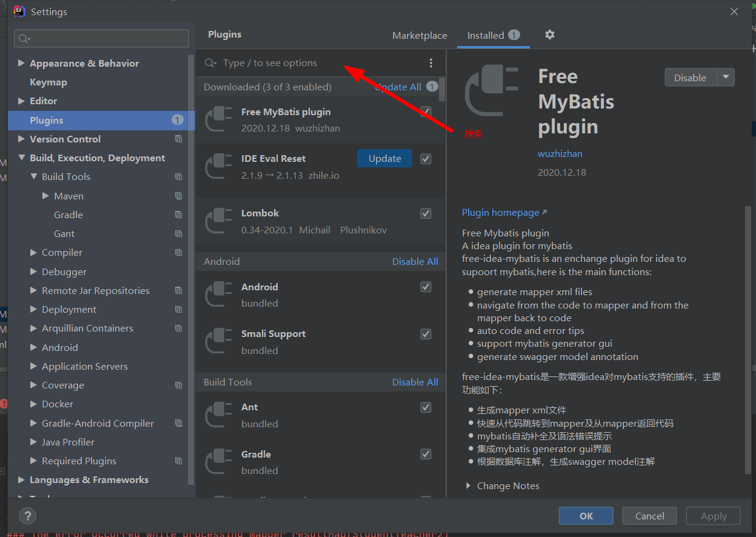Click the Gant project-level settings icon
Viewport: 756px width, 537px height.
point(178,233)
